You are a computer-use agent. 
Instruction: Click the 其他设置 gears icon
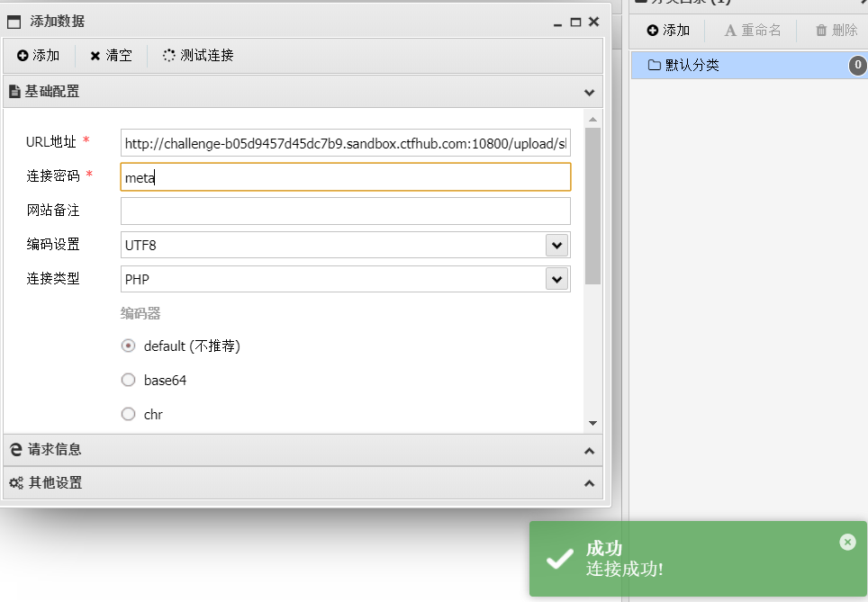point(16,483)
